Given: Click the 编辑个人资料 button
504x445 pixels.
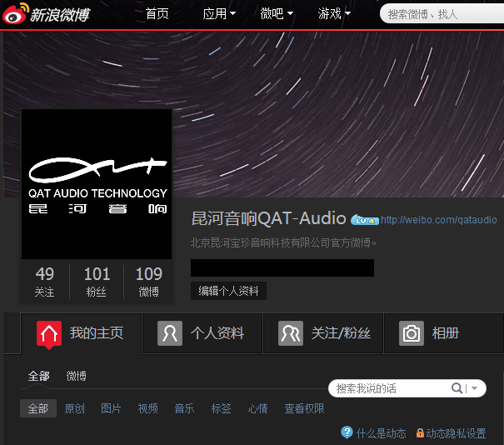Looking at the screenshot, I should click(x=228, y=291).
